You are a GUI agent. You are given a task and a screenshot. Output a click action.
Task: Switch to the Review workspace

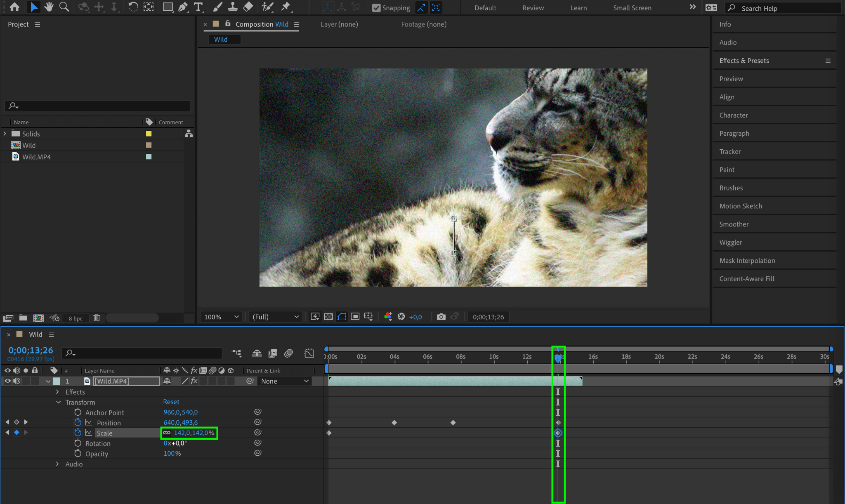[x=533, y=8]
